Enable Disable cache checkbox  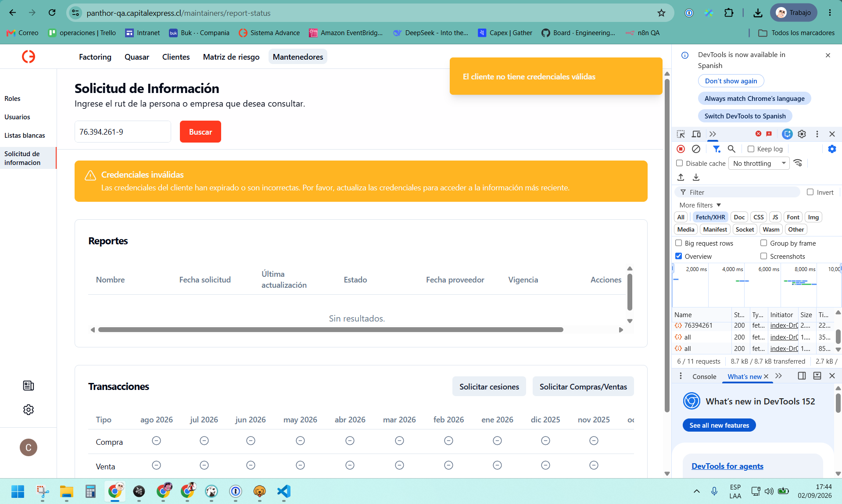click(680, 163)
